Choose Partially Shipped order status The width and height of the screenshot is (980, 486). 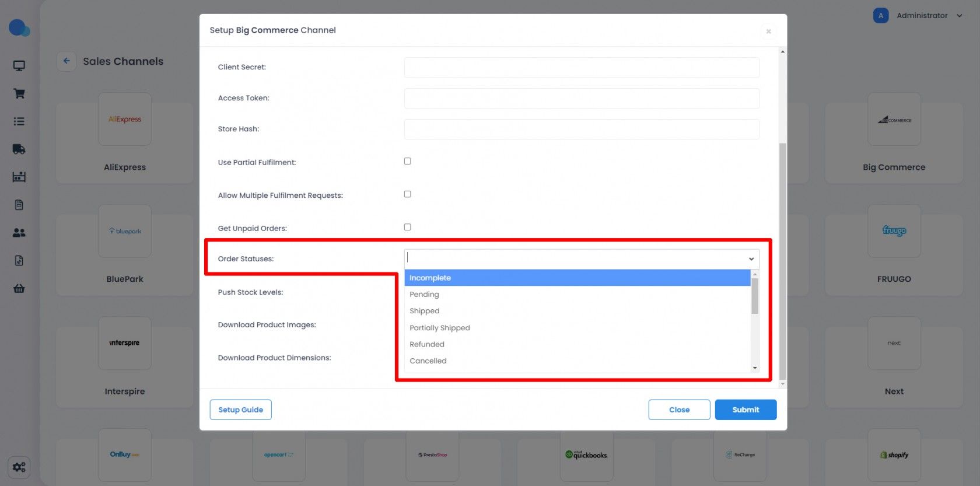(x=577, y=328)
